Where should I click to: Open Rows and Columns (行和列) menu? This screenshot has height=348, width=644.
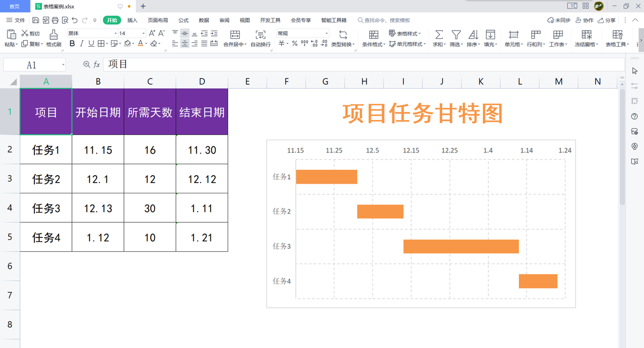(x=535, y=39)
